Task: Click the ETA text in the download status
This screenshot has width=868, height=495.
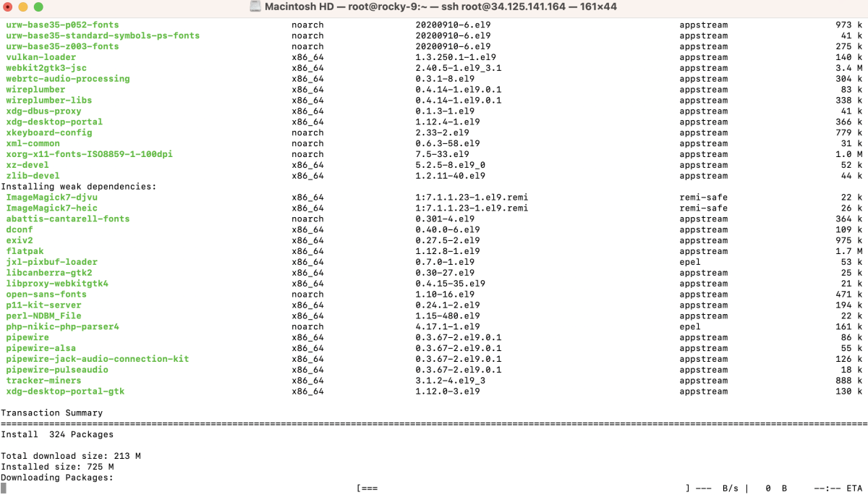Action: 854,488
